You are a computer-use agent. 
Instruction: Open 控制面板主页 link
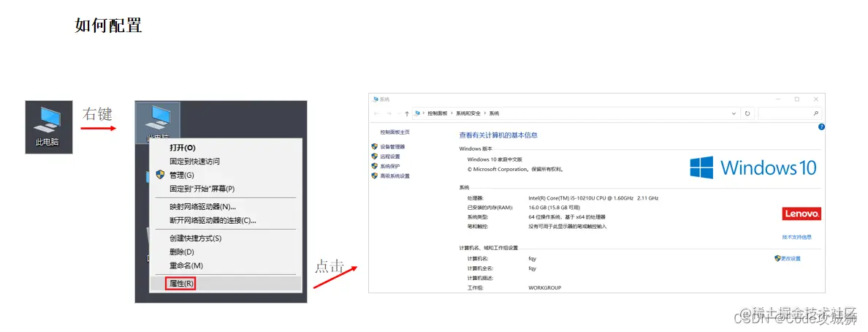[395, 132]
